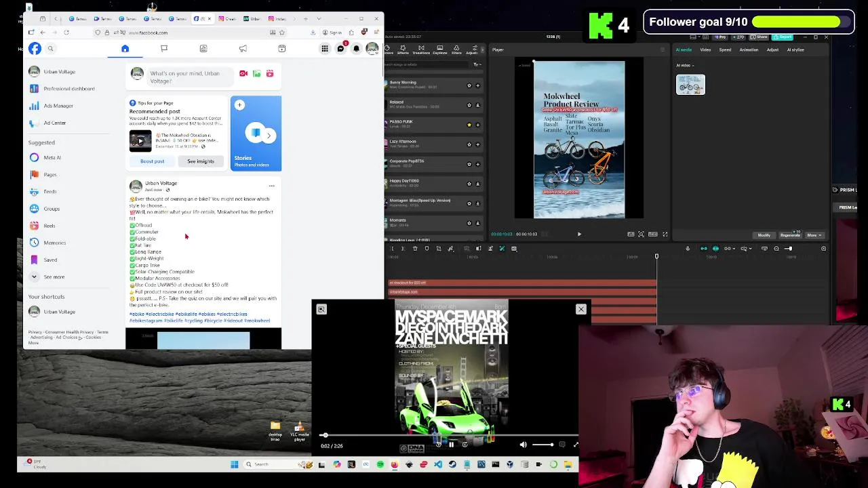Open Facebook menu grid icon
Image resolution: width=868 pixels, height=488 pixels.
325,49
